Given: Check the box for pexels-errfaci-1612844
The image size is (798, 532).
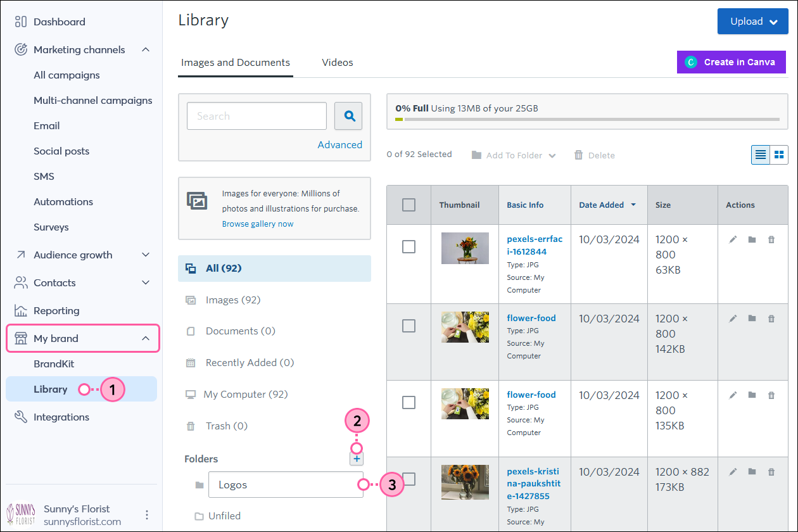Looking at the screenshot, I should (x=408, y=246).
